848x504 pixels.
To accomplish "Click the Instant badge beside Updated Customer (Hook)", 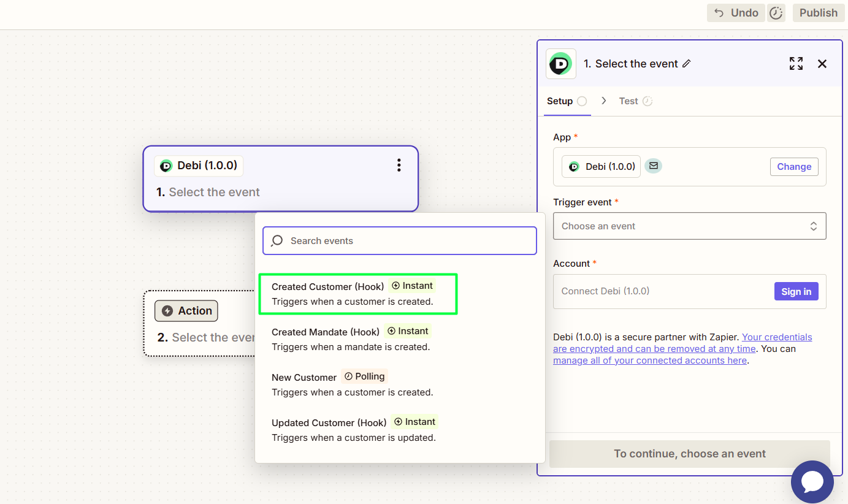I will [x=414, y=422].
